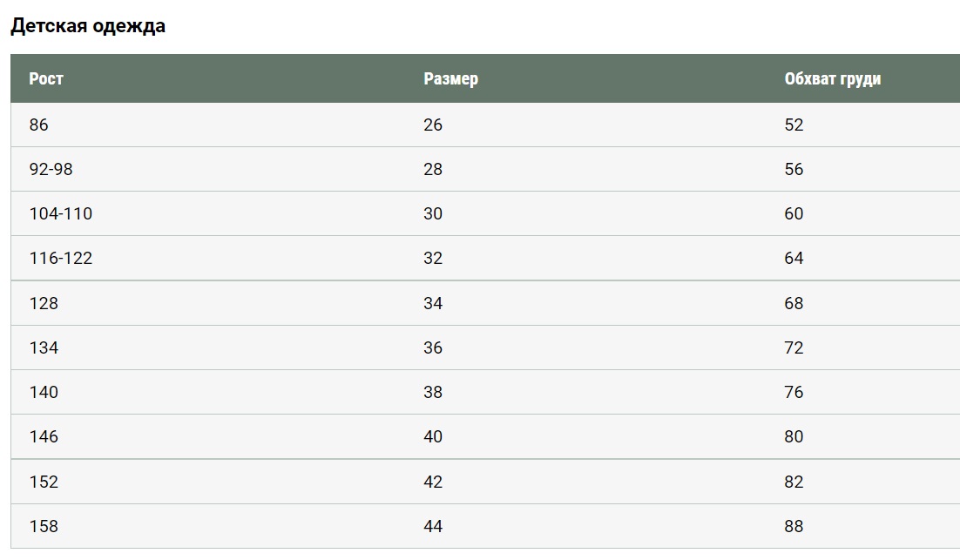Image resolution: width=960 pixels, height=560 pixels.
Task: Click size value "26" in the Размер column
Action: 433,125
